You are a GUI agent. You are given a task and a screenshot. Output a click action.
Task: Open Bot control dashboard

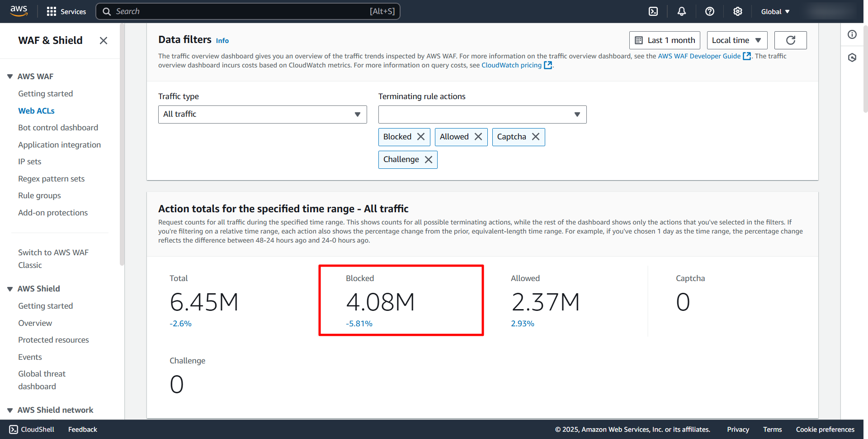pyautogui.click(x=58, y=128)
